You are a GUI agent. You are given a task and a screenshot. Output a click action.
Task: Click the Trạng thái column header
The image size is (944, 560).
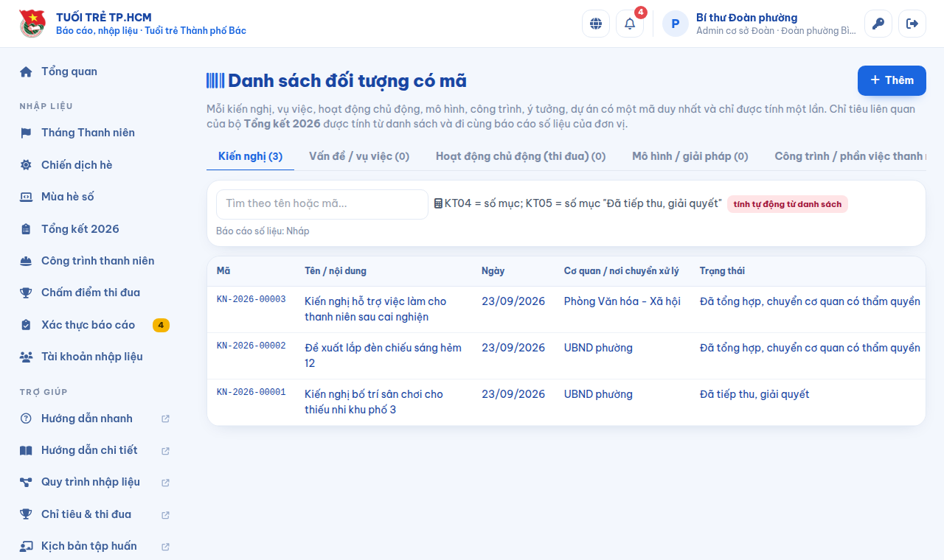(722, 271)
